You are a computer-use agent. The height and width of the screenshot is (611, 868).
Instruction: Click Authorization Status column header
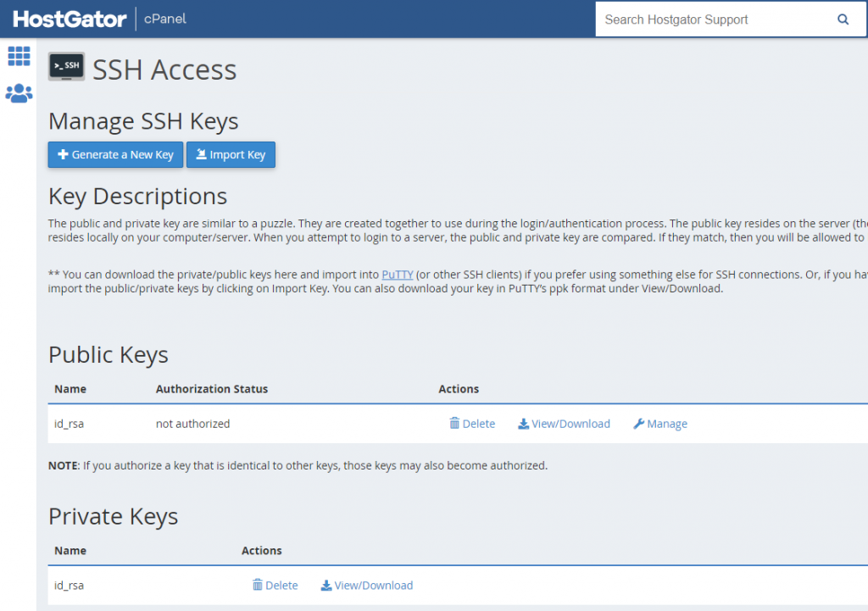[x=212, y=389]
